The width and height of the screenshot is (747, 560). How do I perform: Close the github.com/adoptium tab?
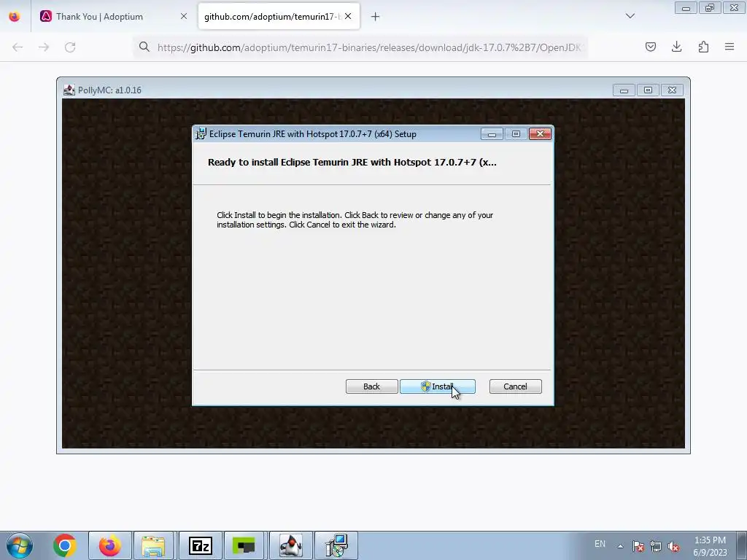pos(348,16)
